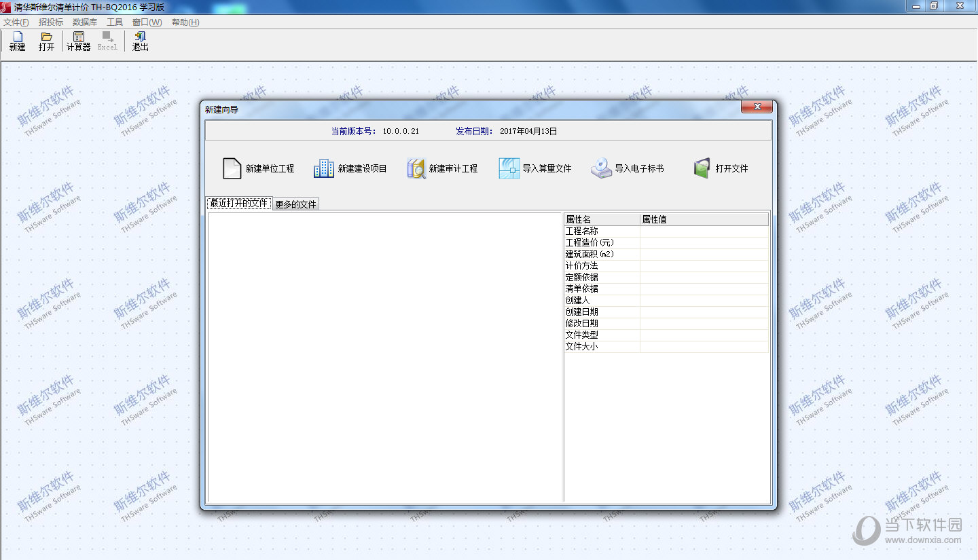Viewport: 978px width, 560px height.
Task: Click the application logo in title bar
Action: tap(6, 6)
